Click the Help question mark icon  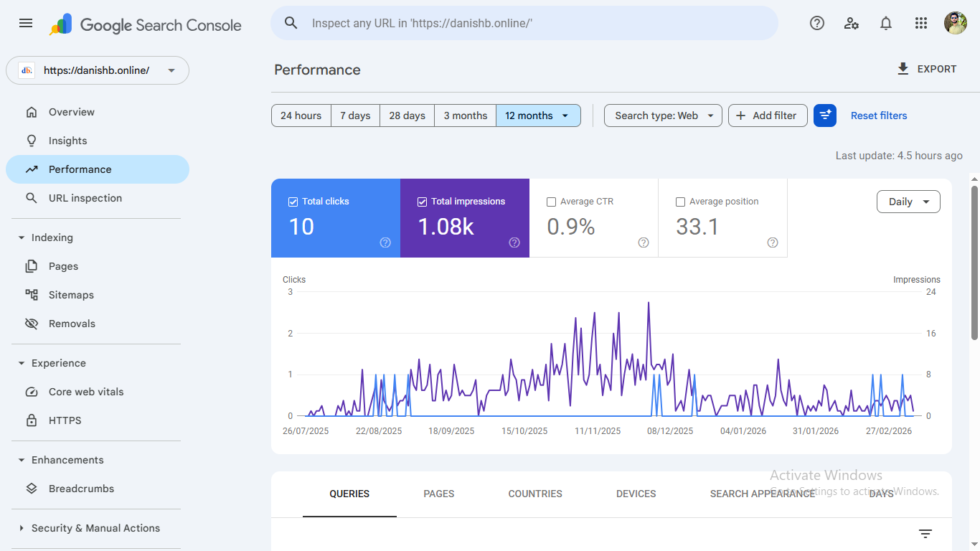point(816,23)
